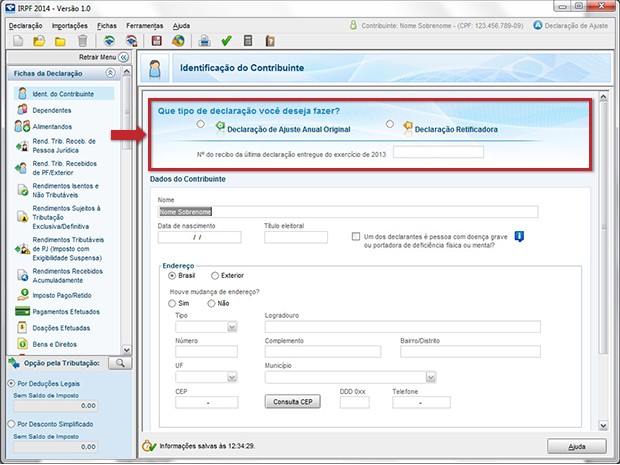This screenshot has width=620, height=465.
Task: Click the Nome text field
Action: pos(348,212)
